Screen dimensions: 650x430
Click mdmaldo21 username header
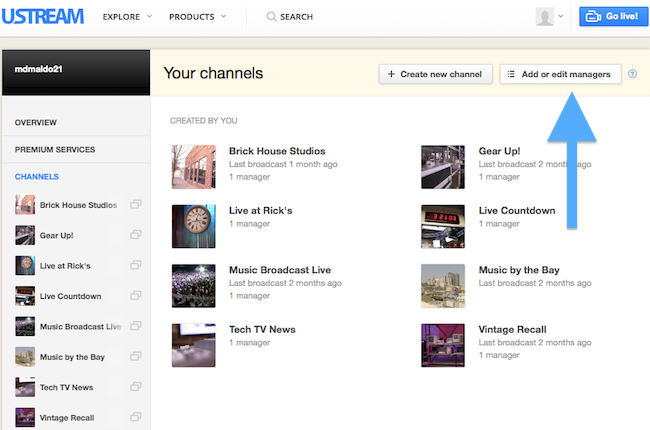pos(38,69)
